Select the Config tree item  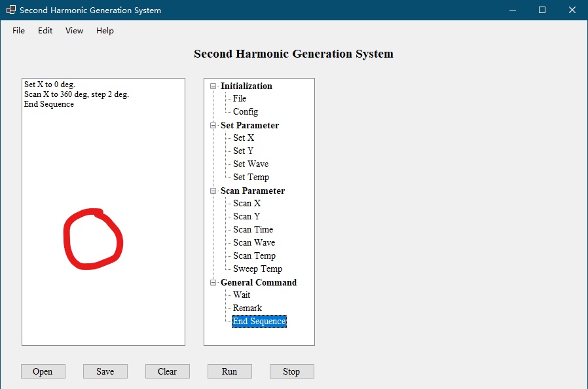(246, 112)
